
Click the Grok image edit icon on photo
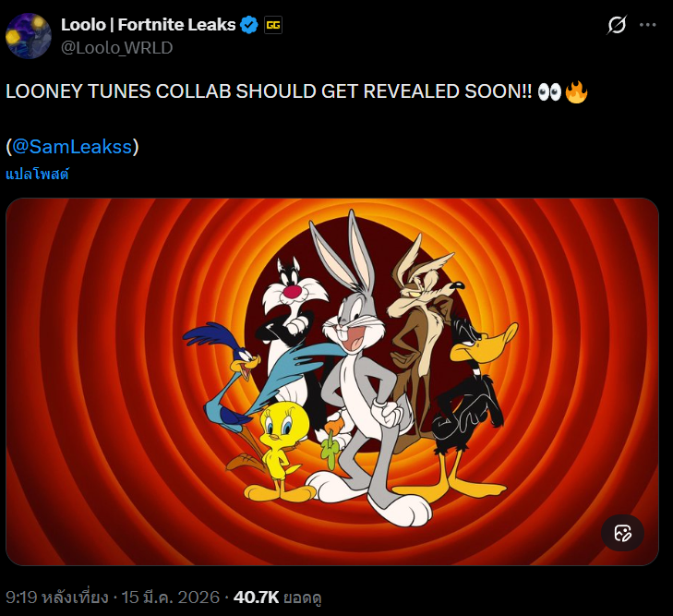(x=622, y=532)
